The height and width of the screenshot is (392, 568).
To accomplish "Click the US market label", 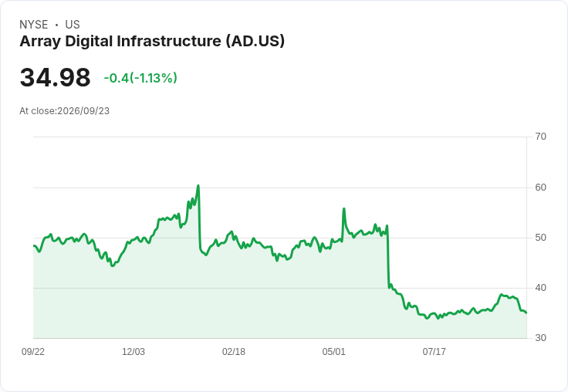I will 73,25.
